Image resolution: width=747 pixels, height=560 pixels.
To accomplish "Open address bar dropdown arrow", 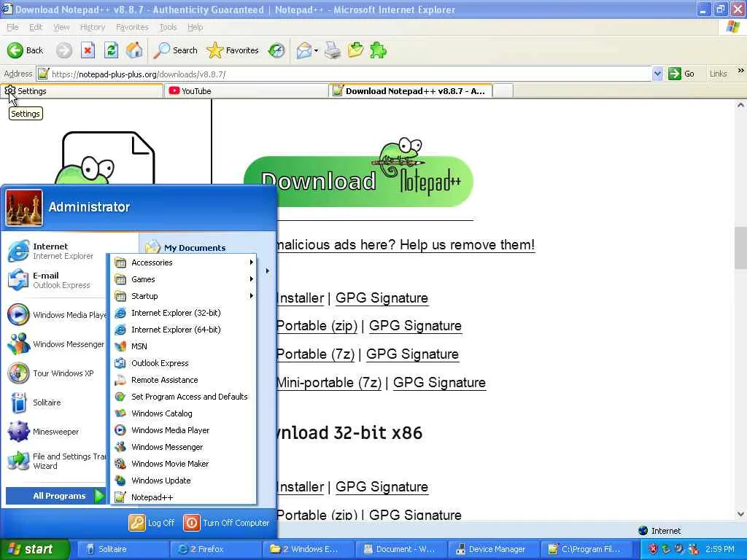I will click(x=657, y=74).
